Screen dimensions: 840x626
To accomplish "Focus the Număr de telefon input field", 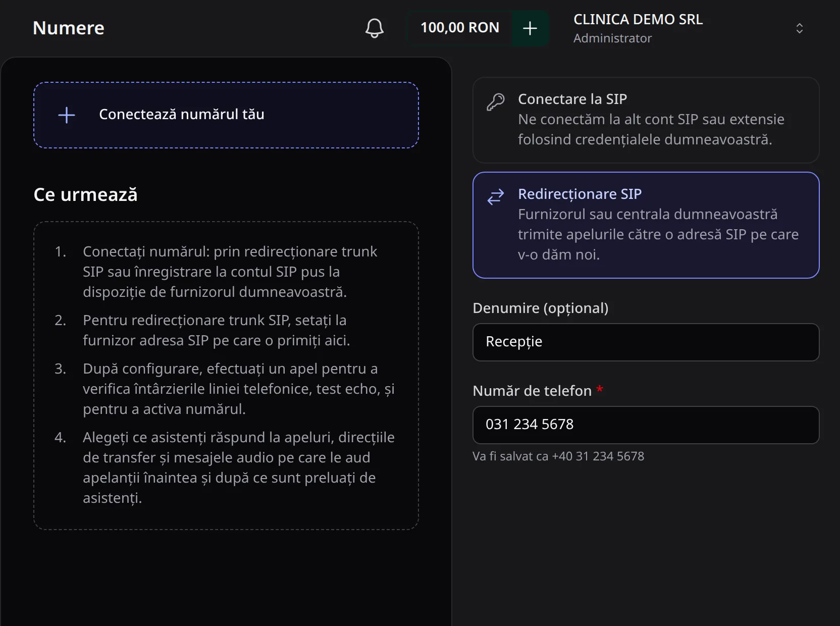I will tap(646, 425).
